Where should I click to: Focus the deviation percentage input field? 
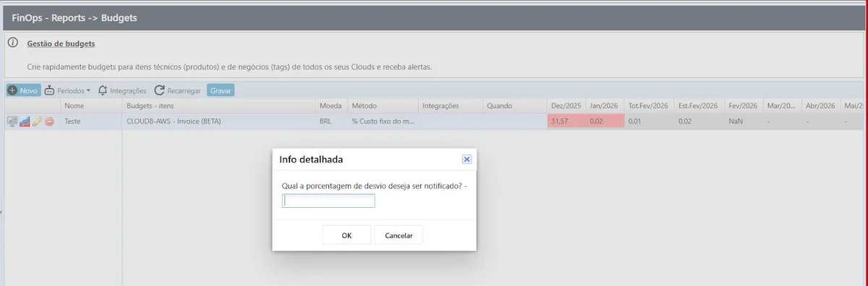pos(329,201)
